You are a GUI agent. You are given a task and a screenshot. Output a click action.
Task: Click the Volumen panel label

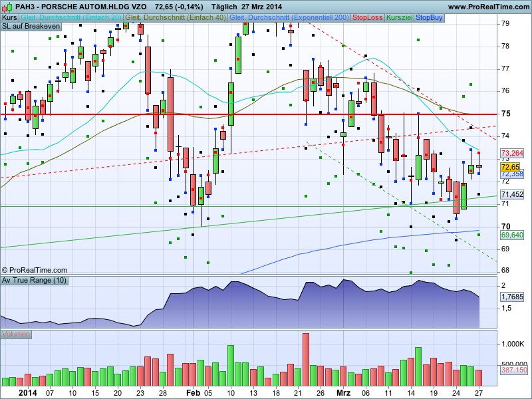coord(16,334)
